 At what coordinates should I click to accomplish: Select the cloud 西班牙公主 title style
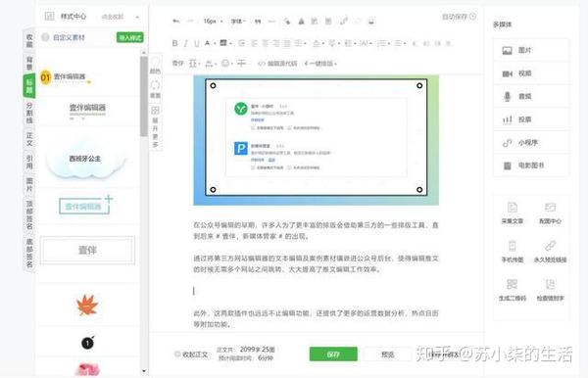85,160
